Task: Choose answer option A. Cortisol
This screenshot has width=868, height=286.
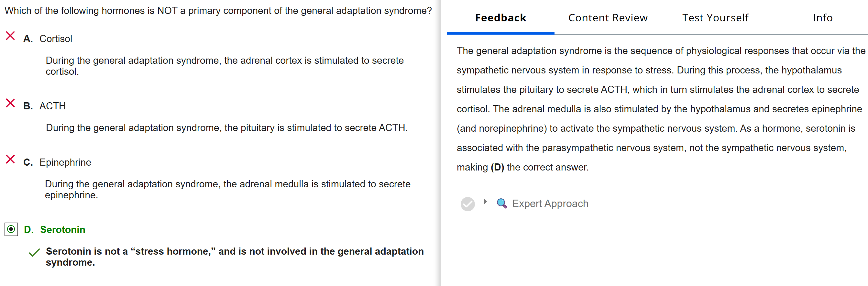Action: click(56, 39)
